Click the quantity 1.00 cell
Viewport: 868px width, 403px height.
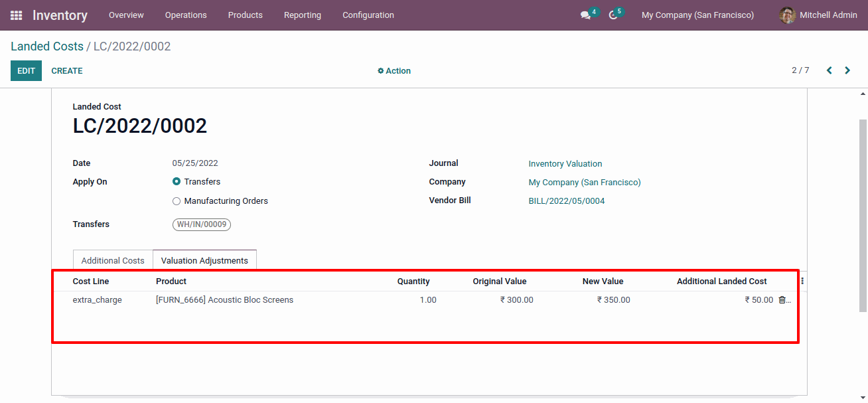(x=428, y=300)
